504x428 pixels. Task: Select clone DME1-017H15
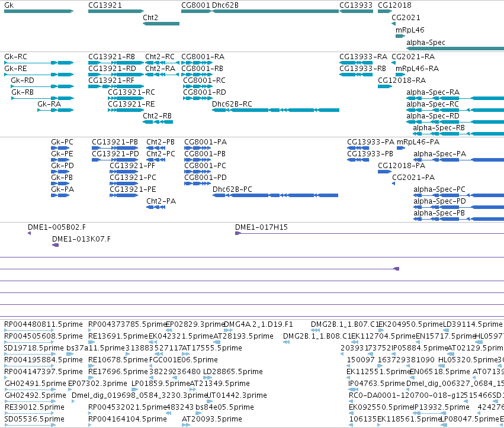261,227
